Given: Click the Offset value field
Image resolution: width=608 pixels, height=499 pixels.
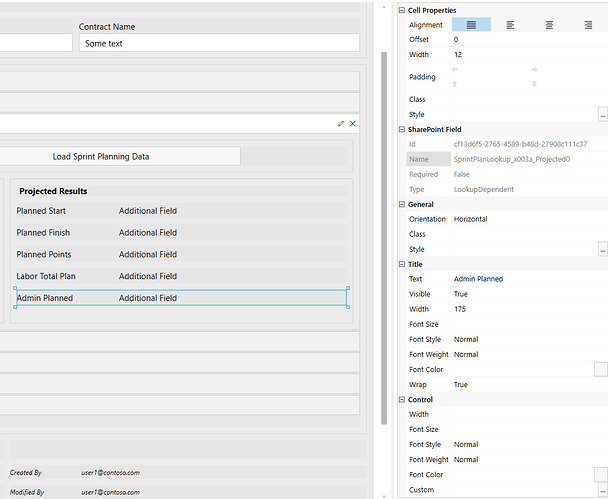Looking at the screenshot, I should [x=529, y=40].
